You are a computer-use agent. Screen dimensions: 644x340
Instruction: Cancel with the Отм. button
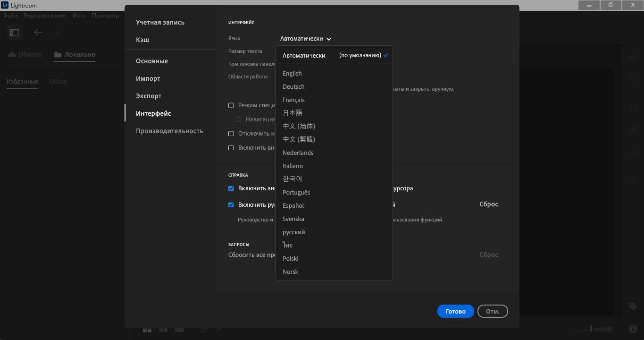[493, 311]
